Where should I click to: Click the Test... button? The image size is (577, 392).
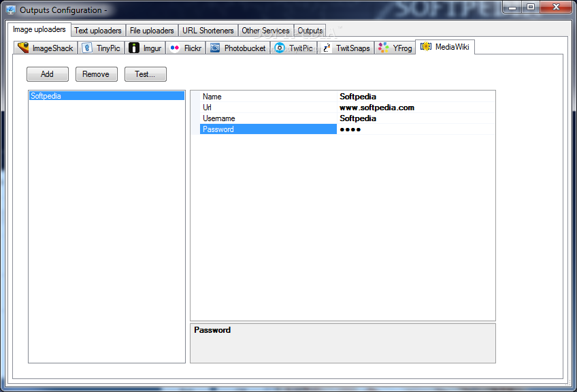(146, 74)
